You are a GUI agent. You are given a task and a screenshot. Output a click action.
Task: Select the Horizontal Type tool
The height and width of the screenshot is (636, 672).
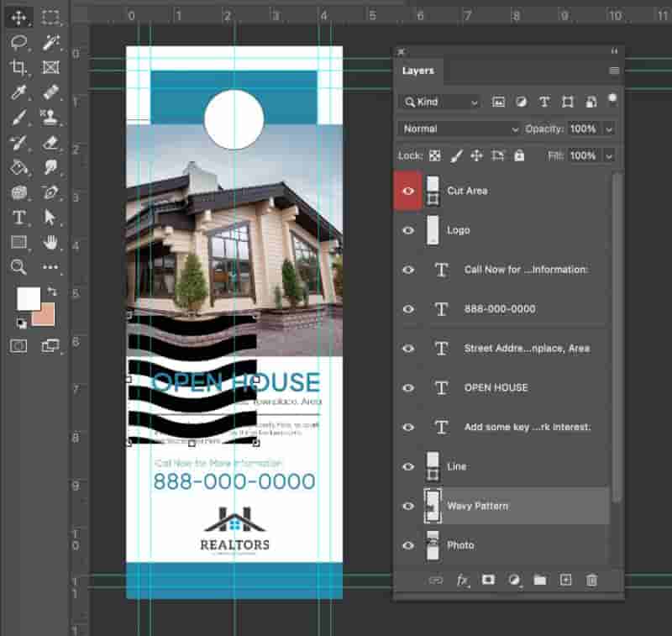tap(18, 218)
